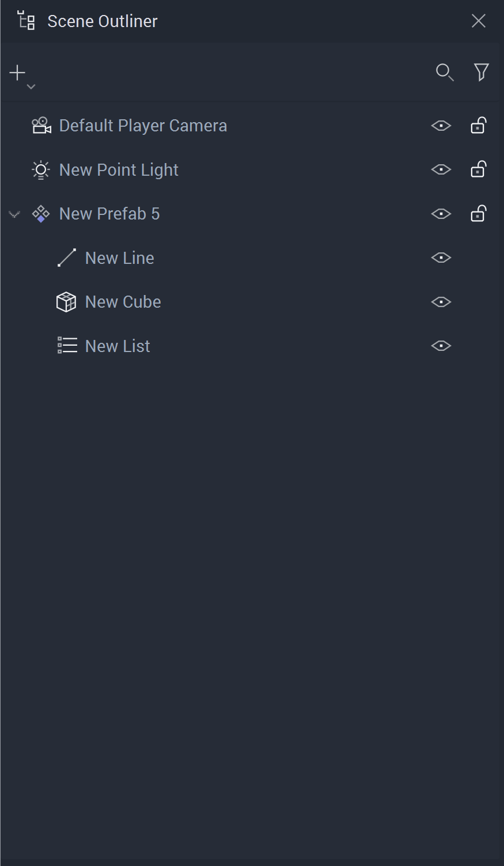Open the filter options funnel icon

point(481,72)
